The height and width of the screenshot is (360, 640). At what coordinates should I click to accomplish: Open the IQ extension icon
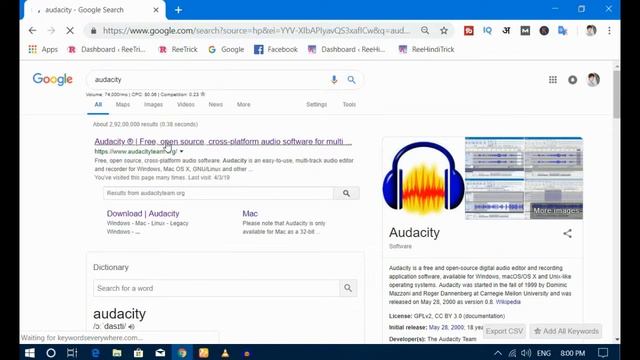[x=487, y=31]
